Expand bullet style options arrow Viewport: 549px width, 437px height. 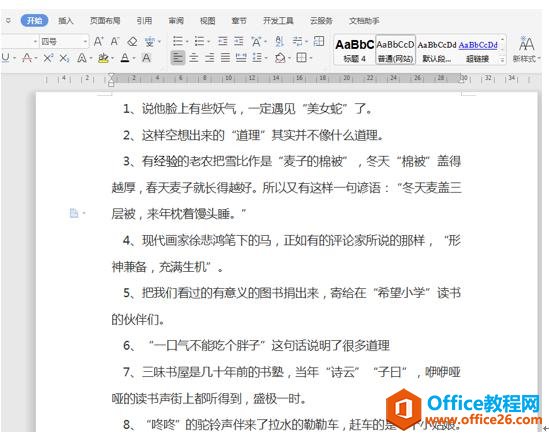coord(187,42)
